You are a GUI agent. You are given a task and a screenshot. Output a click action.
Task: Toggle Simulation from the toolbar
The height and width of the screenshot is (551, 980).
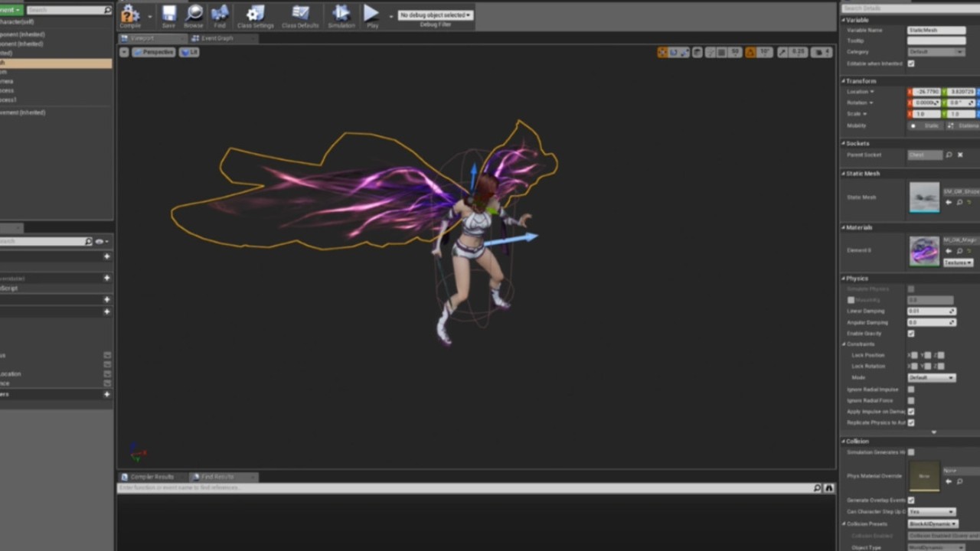pos(341,15)
